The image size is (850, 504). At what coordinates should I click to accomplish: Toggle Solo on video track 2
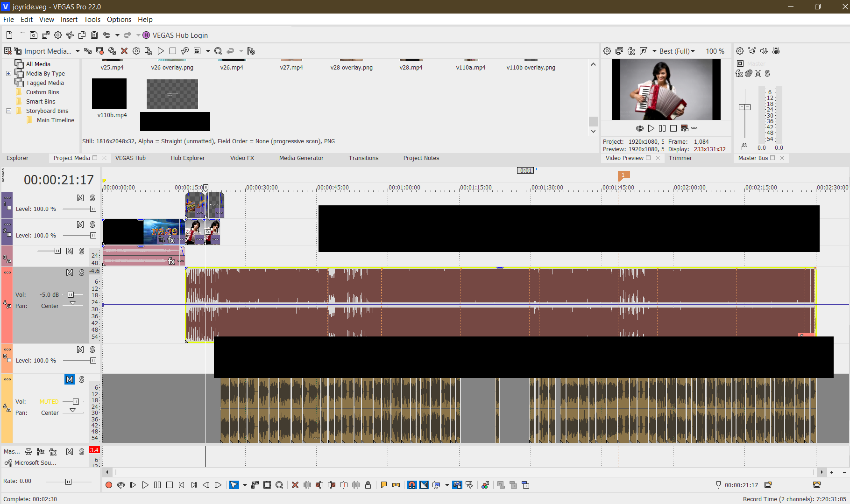92,224
